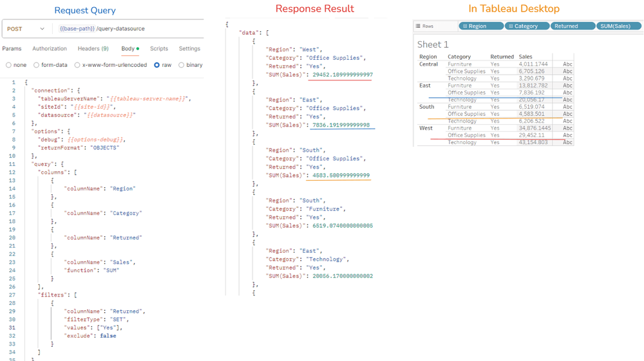Select the raw body radio option
The width and height of the screenshot is (644, 361).
coord(156,65)
